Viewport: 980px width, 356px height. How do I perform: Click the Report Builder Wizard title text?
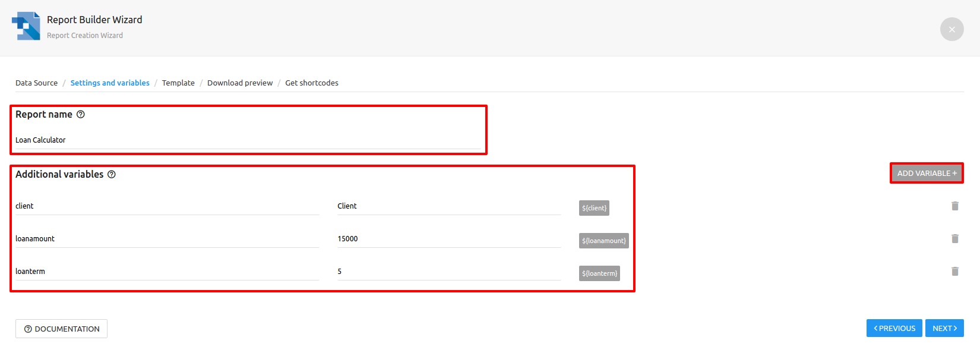pyautogui.click(x=94, y=20)
